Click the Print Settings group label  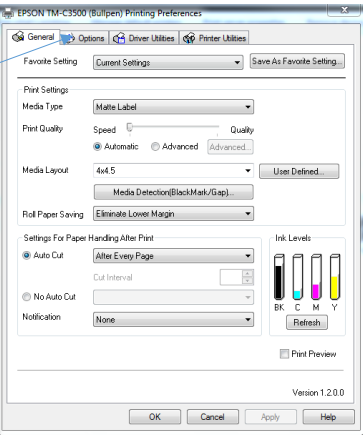click(x=46, y=90)
